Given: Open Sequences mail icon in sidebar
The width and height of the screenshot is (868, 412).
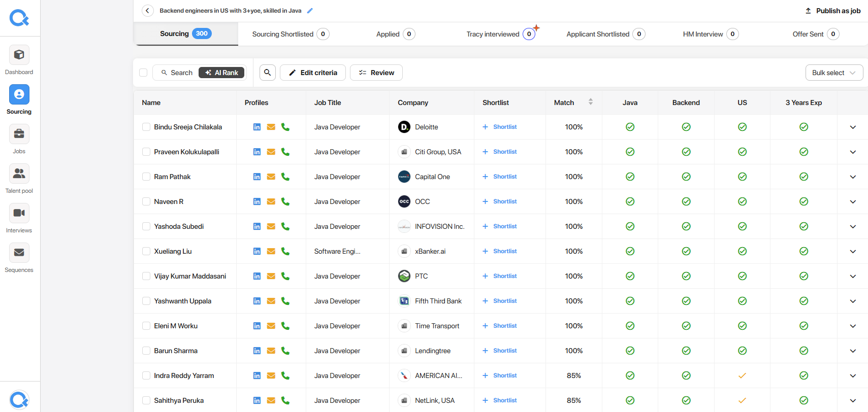Looking at the screenshot, I should pos(19,253).
